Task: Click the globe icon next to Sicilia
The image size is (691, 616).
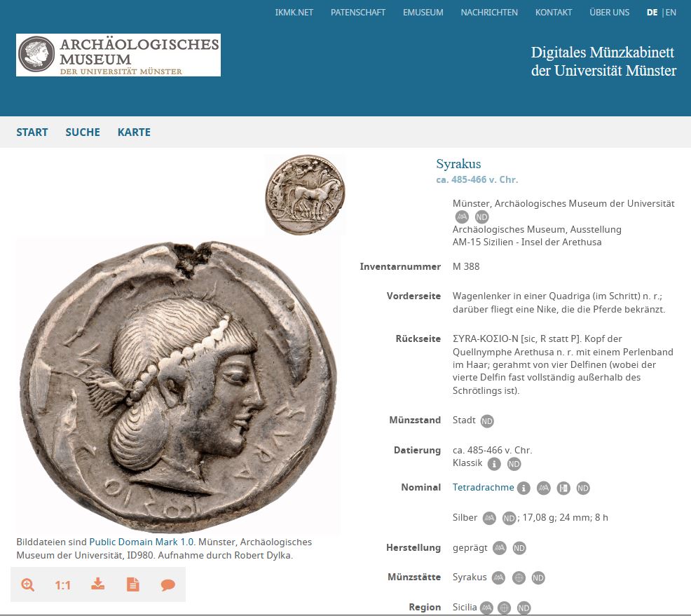Action: pos(504,608)
